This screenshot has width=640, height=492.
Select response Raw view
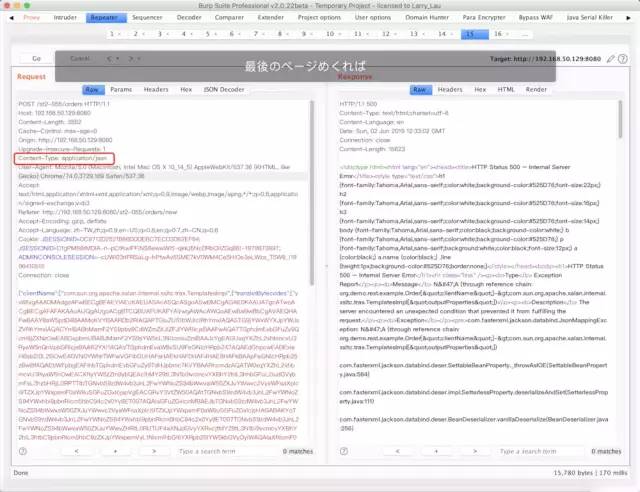click(421, 89)
